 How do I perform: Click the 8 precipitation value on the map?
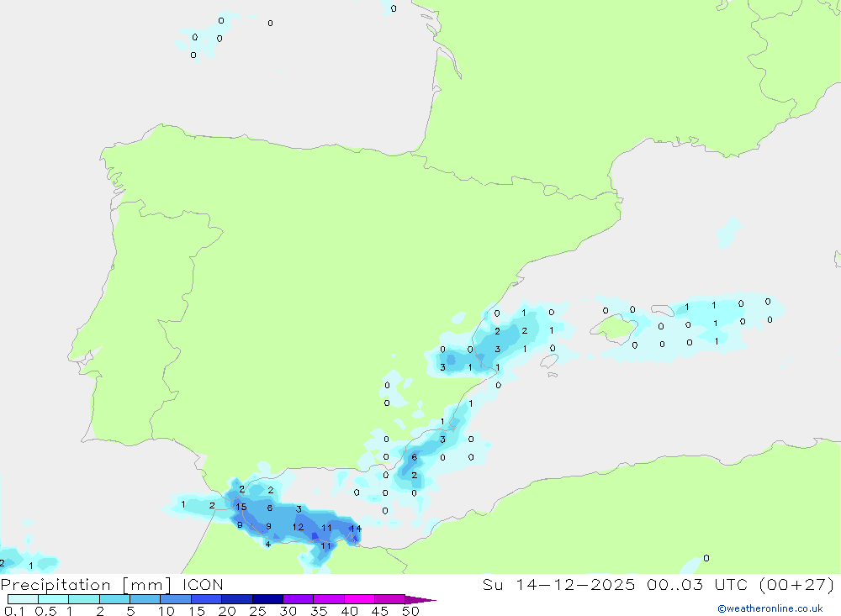pyautogui.click(x=240, y=525)
